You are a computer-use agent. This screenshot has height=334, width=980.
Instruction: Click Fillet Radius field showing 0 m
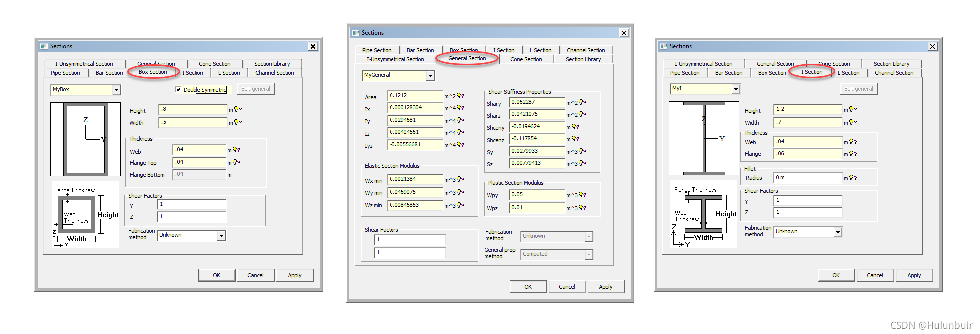(808, 178)
